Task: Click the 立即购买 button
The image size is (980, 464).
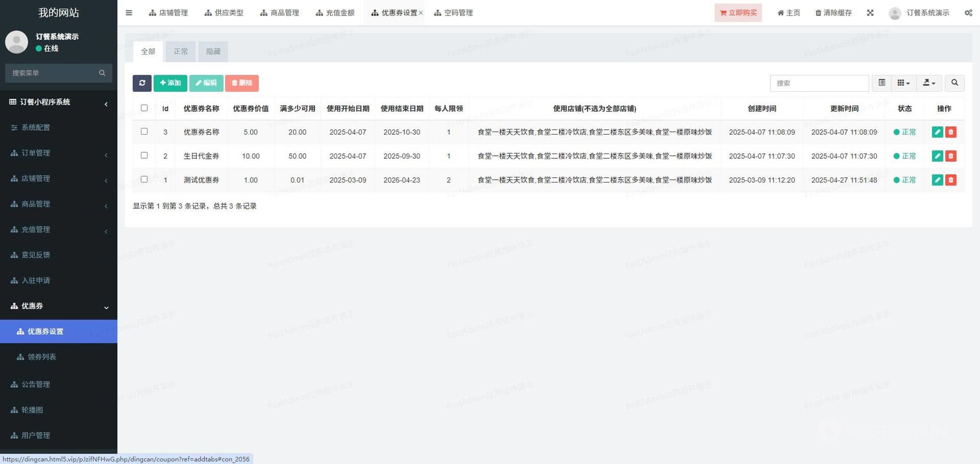Action: click(x=738, y=13)
